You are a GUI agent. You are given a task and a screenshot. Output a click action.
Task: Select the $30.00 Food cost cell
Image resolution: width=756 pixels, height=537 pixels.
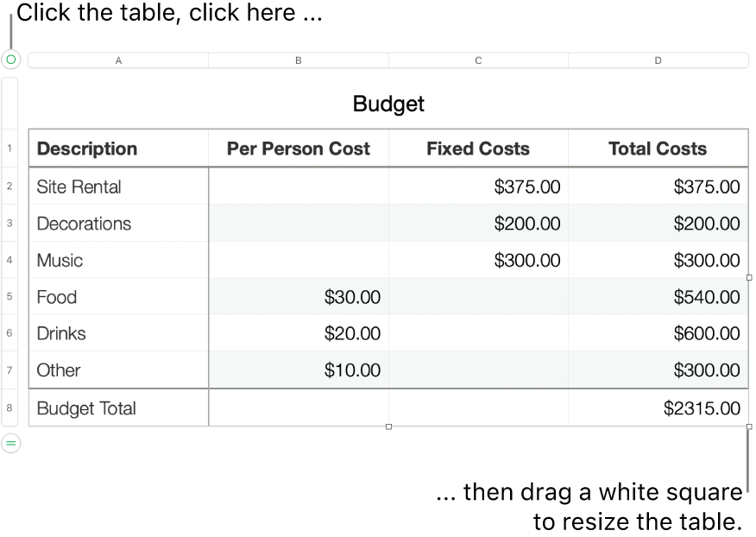click(x=299, y=296)
